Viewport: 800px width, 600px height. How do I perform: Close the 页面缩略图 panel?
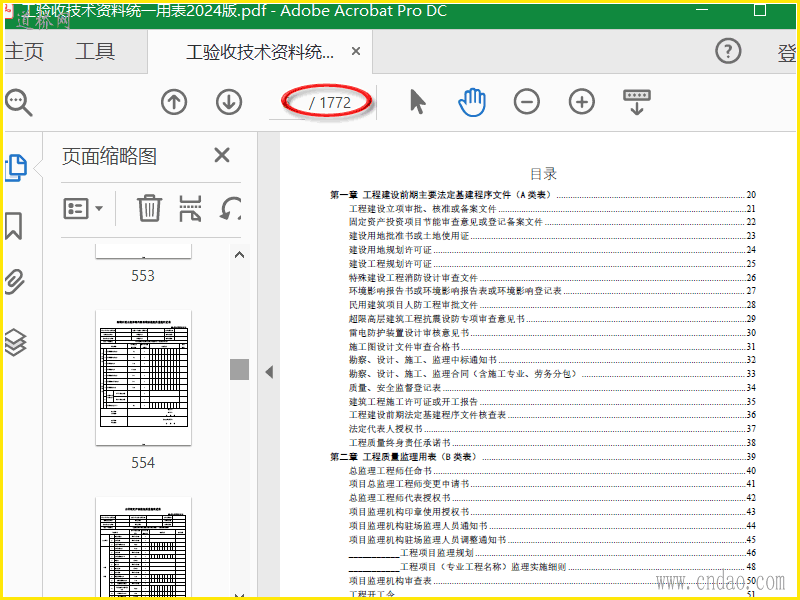tap(222, 155)
